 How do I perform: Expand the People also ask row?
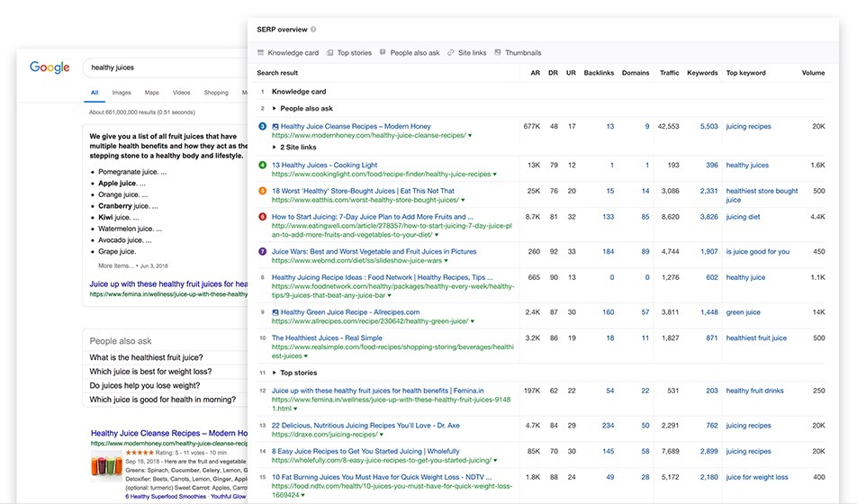click(275, 108)
